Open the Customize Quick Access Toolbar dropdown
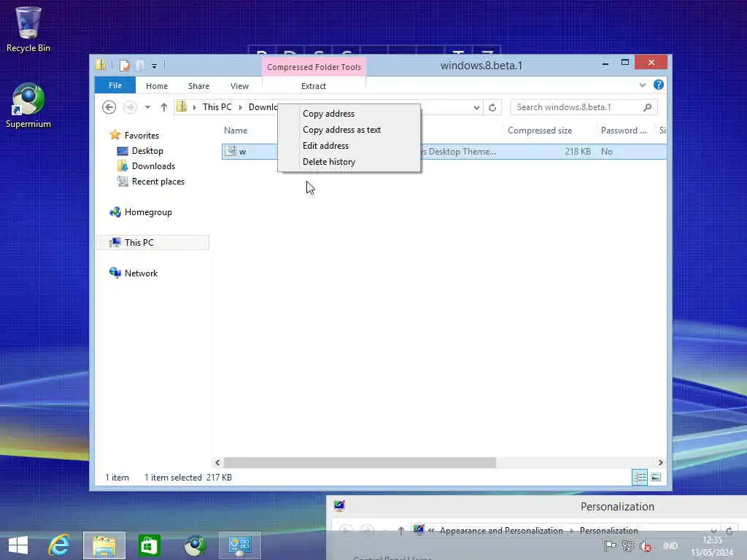This screenshot has width=747, height=560. pyautogui.click(x=154, y=66)
